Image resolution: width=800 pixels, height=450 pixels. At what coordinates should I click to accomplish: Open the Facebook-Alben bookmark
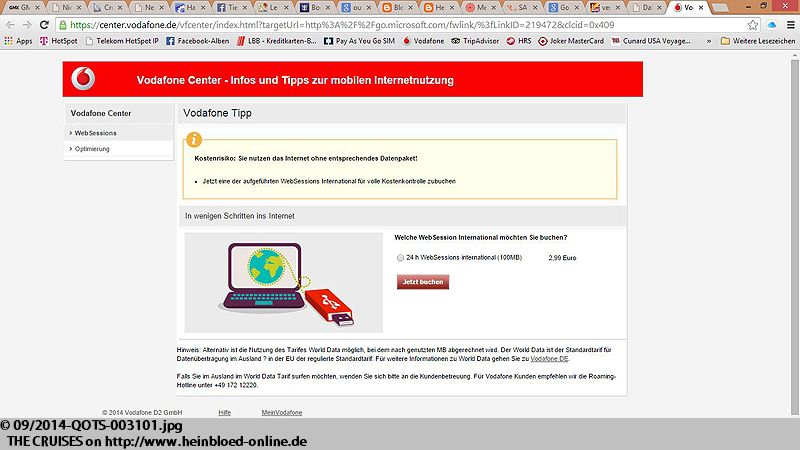tap(197, 41)
